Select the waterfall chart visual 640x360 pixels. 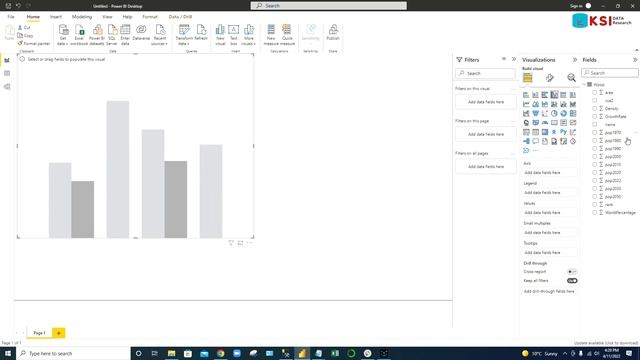(x=526, y=113)
